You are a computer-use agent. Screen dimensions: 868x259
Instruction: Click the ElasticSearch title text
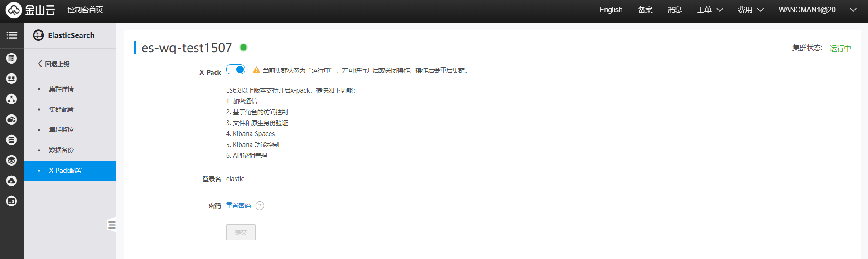tap(71, 35)
